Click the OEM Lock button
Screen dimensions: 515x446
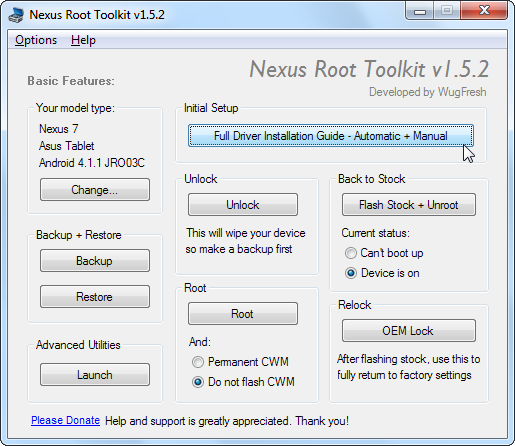pos(409,331)
